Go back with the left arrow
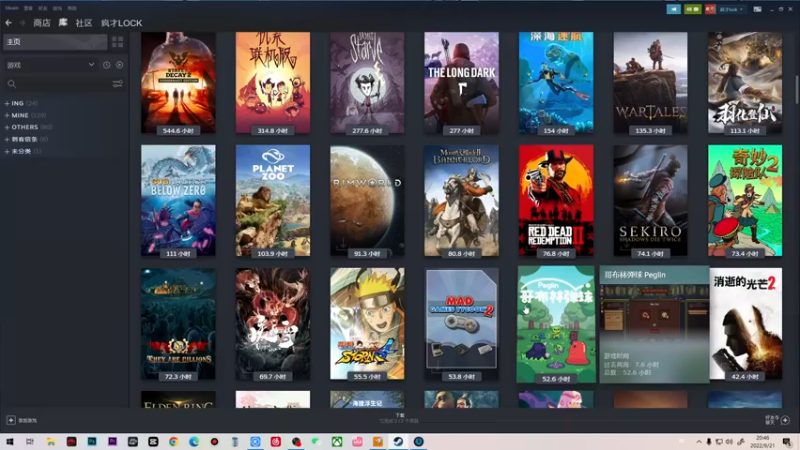 (9, 23)
